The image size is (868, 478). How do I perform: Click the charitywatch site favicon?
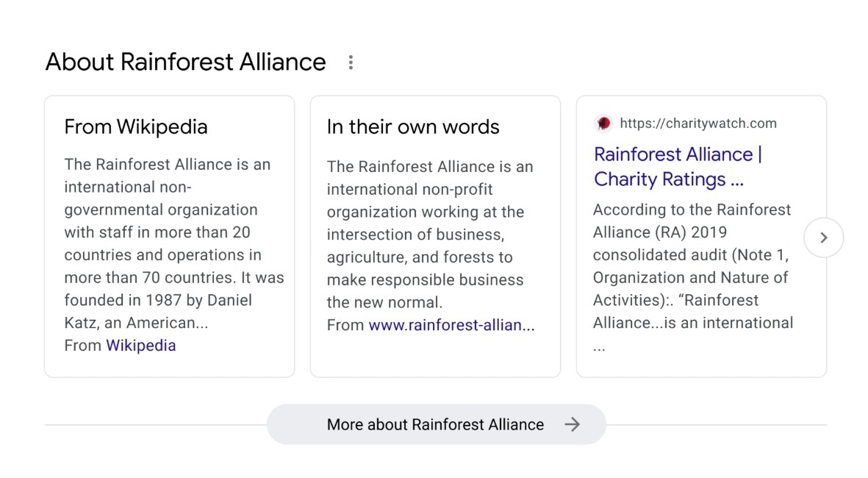[x=603, y=124]
